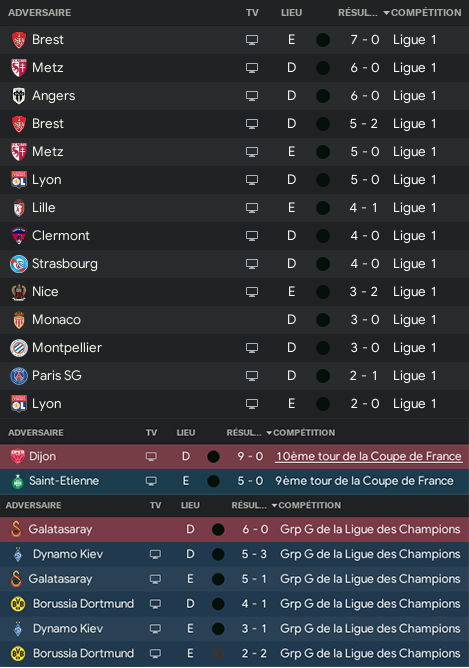Click the LIEU column header at top
Image resolution: width=469 pixels, height=668 pixels.
291,13
